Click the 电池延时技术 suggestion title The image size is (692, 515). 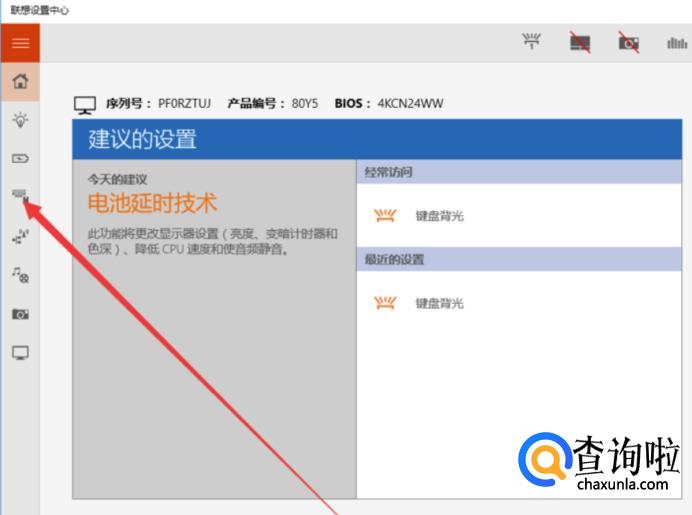[153, 203]
